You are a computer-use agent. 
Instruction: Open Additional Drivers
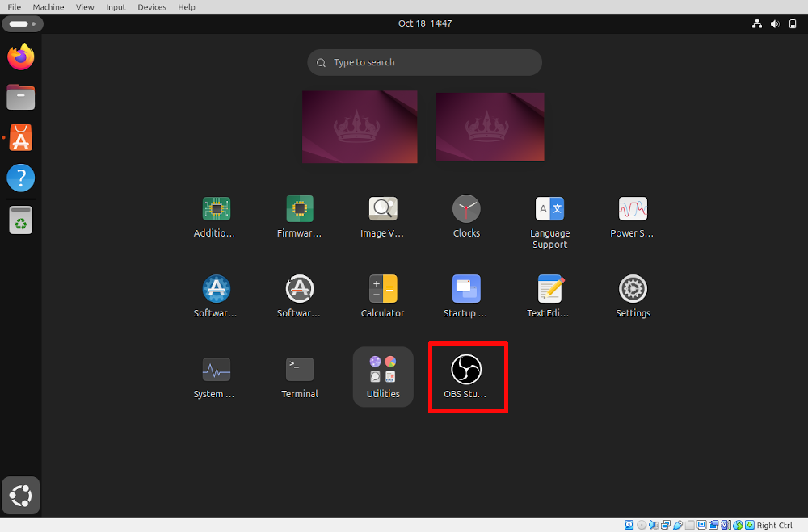[x=216, y=207]
